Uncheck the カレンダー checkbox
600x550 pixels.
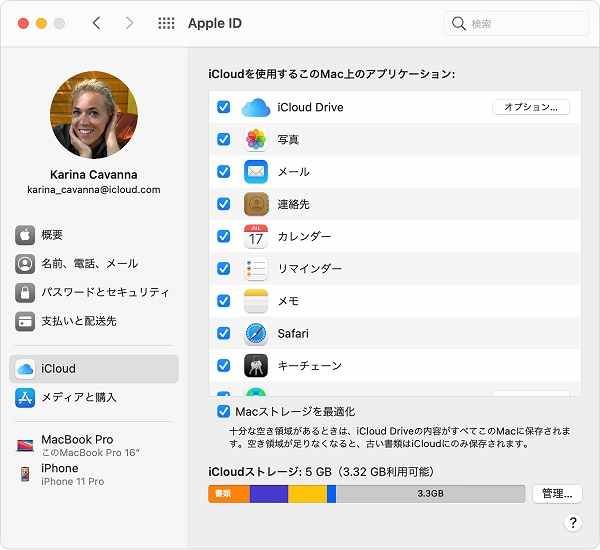tap(223, 236)
